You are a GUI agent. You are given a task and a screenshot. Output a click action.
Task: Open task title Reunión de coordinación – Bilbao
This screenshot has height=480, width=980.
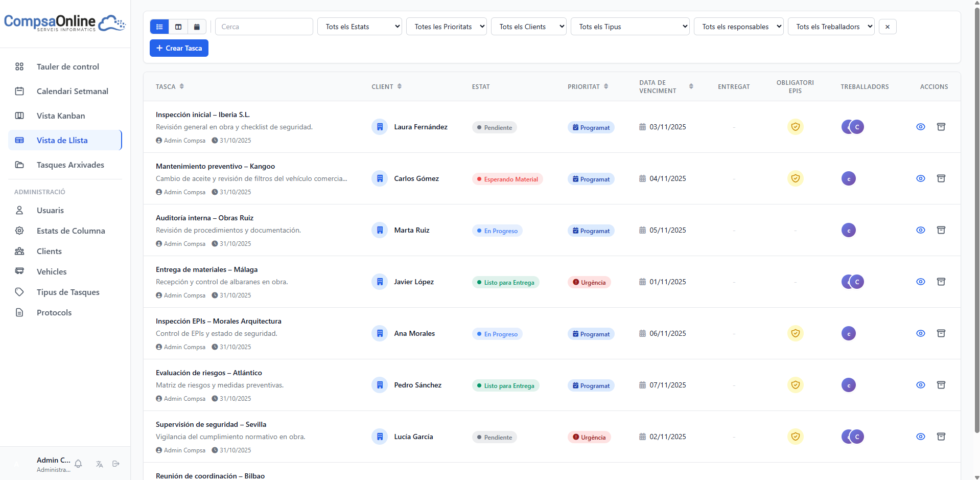[210, 475]
